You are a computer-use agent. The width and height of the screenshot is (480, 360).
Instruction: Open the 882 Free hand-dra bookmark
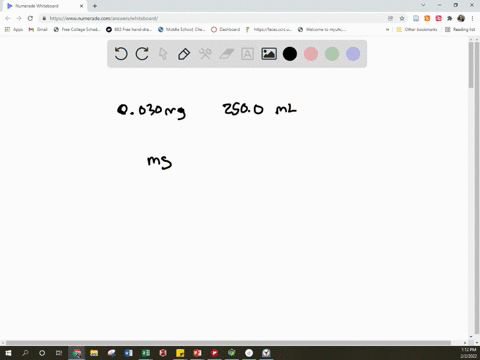pos(129,29)
